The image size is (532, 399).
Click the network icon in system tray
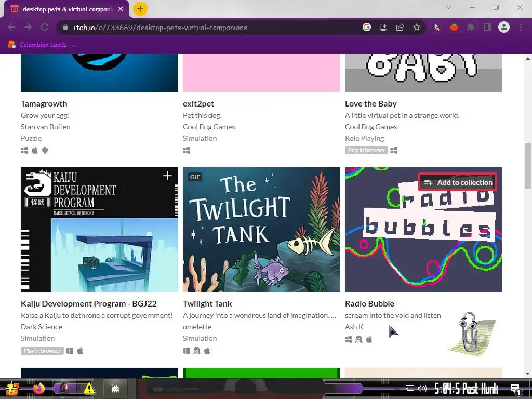click(x=410, y=389)
